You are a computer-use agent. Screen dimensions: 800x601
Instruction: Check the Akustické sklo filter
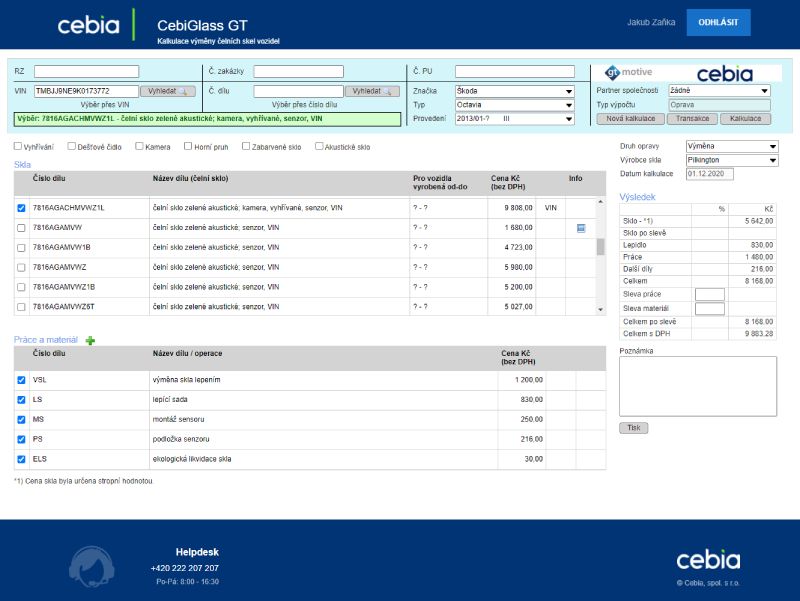coord(319,146)
